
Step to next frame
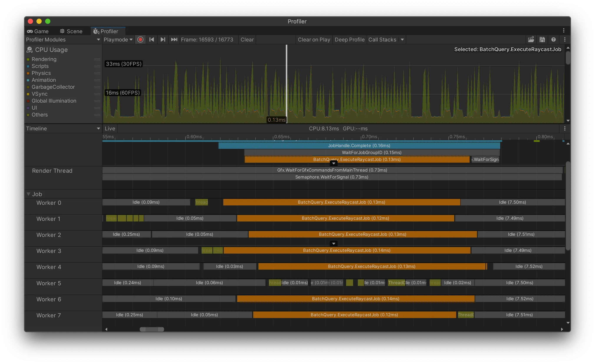[163, 39]
